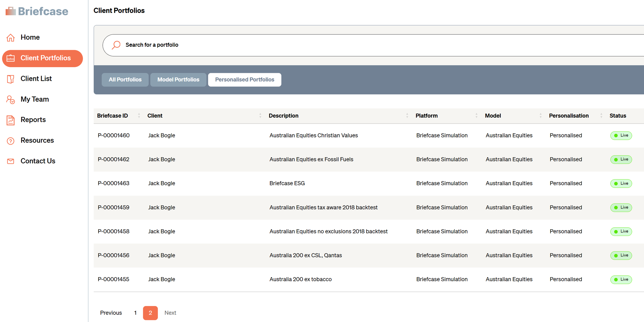Click Status column header
This screenshot has width=644, height=322.
[617, 116]
